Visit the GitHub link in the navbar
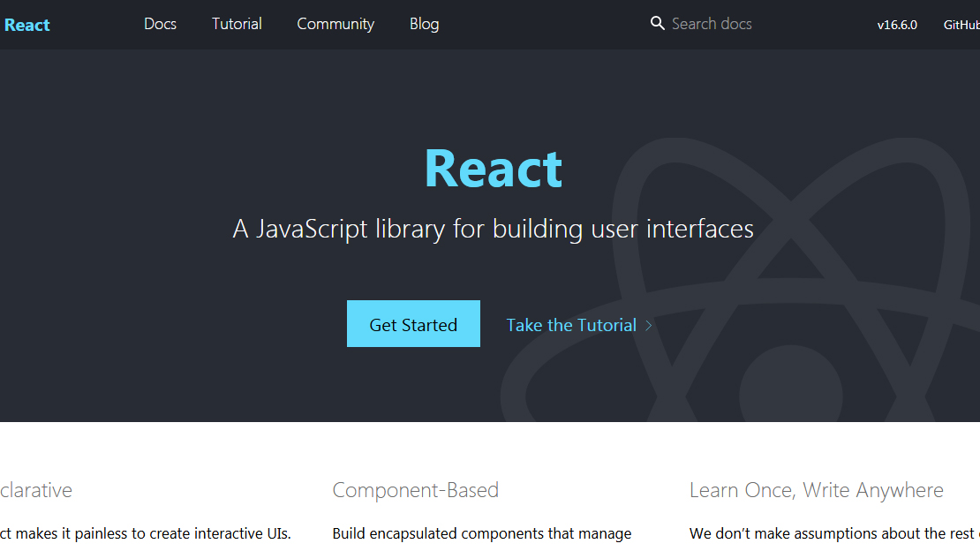 [x=961, y=25]
